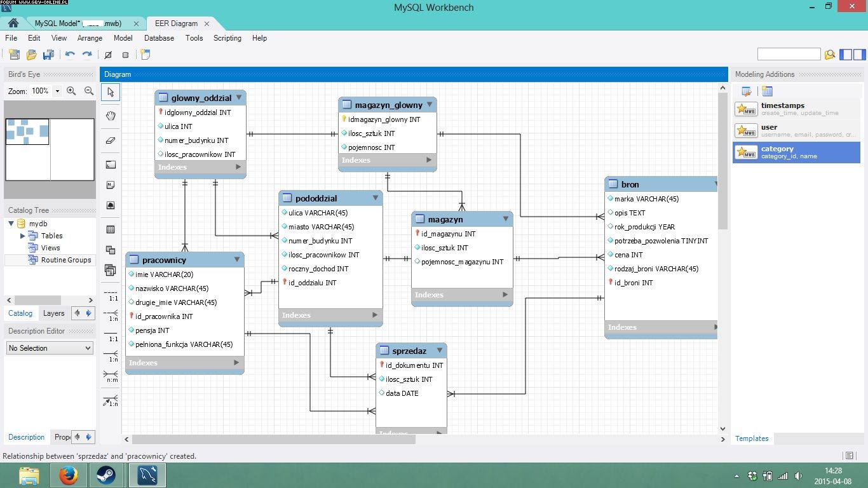Open the No Selection dropdown

50,348
